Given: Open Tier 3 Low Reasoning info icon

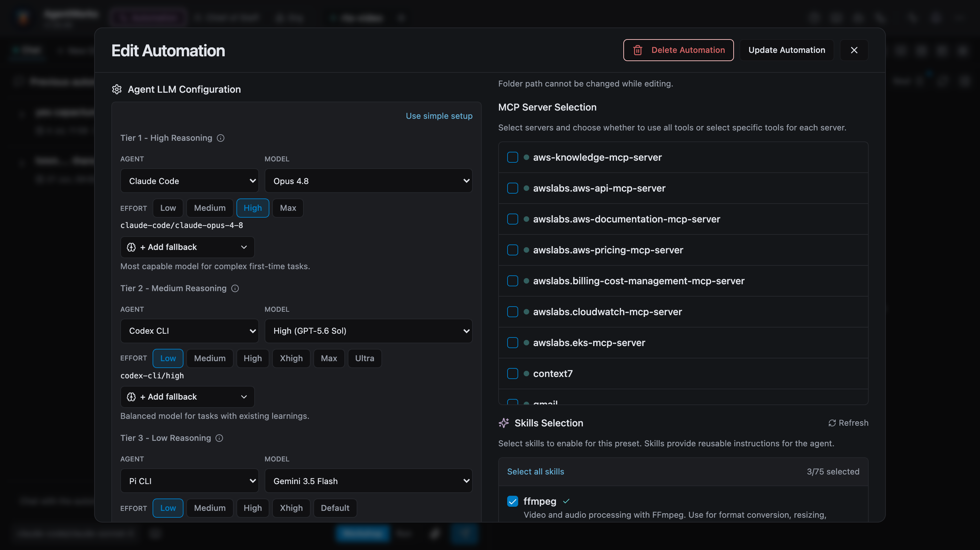Looking at the screenshot, I should tap(219, 438).
